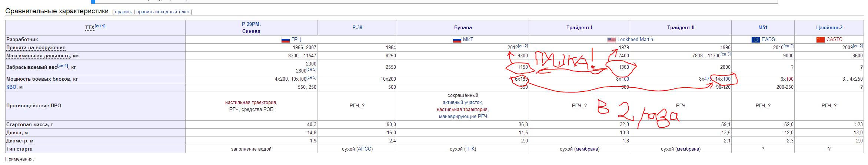
Task: Click the 'Максимальная дальность' row label
Action: pyautogui.click(x=38, y=56)
